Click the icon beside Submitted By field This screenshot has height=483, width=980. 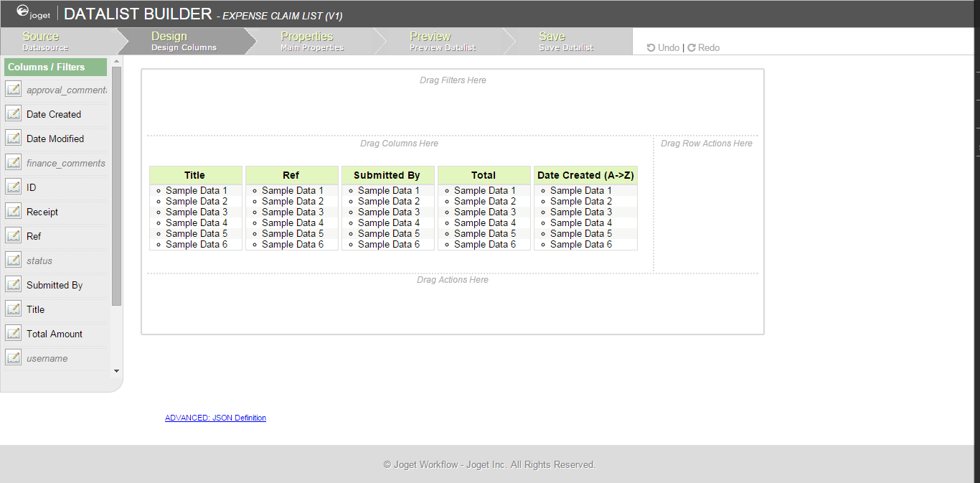click(x=13, y=284)
